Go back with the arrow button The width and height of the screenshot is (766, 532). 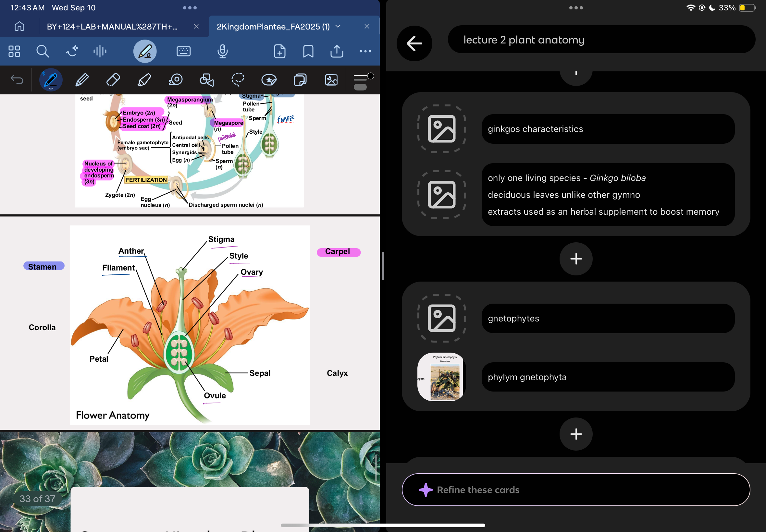tap(414, 43)
